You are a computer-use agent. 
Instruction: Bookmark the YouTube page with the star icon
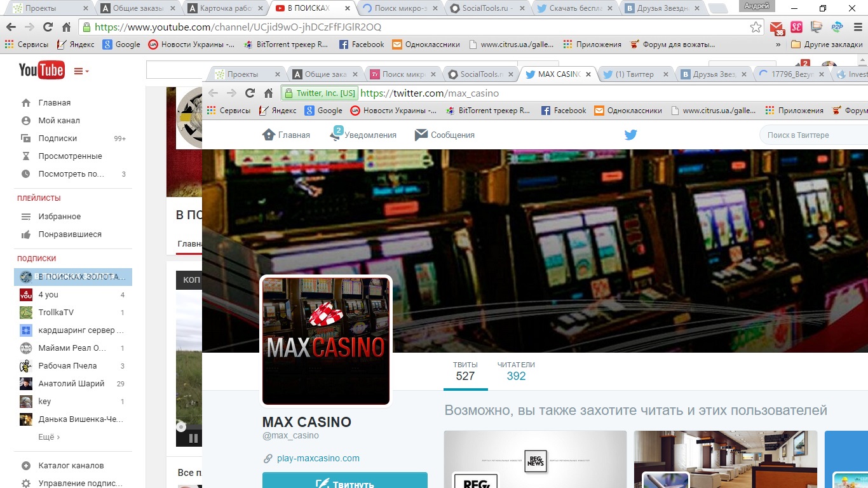point(756,27)
